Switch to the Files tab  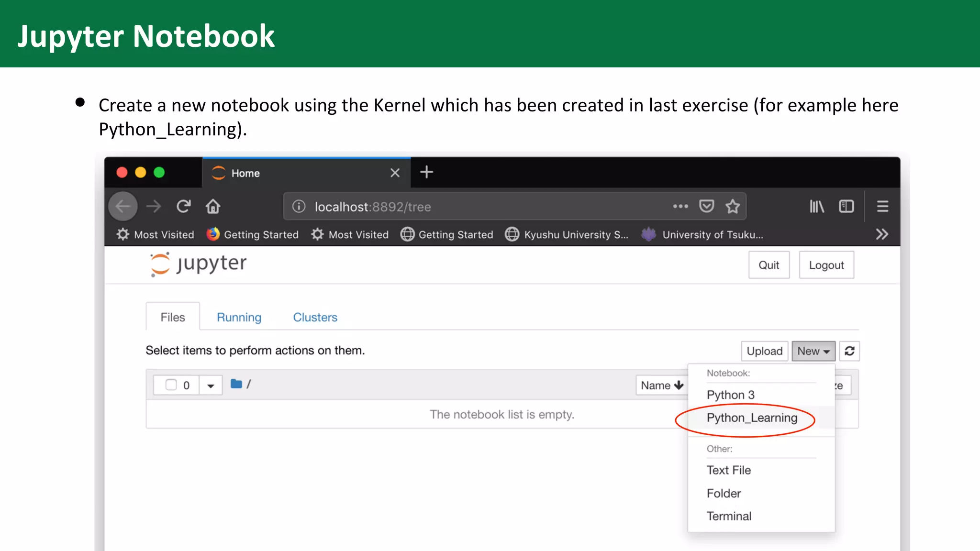[x=173, y=317]
